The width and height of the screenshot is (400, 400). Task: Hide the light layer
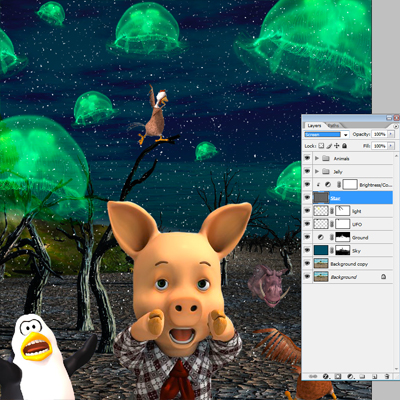pyautogui.click(x=307, y=211)
